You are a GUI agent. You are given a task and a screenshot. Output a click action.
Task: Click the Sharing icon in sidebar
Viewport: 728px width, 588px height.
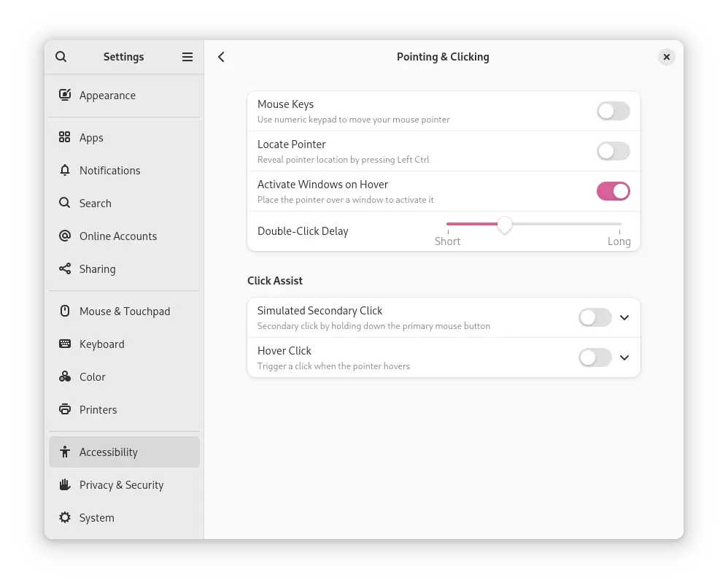click(65, 269)
